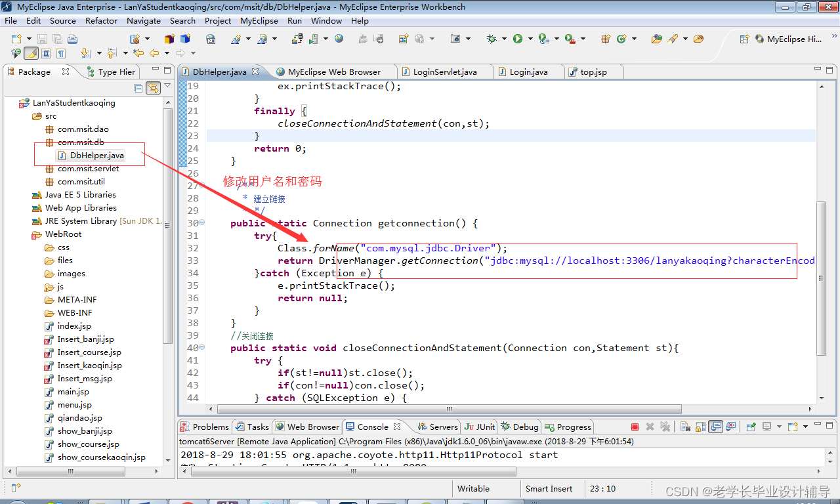Open the MyEclipse menu
This screenshot has height=504, width=840.
[259, 20]
